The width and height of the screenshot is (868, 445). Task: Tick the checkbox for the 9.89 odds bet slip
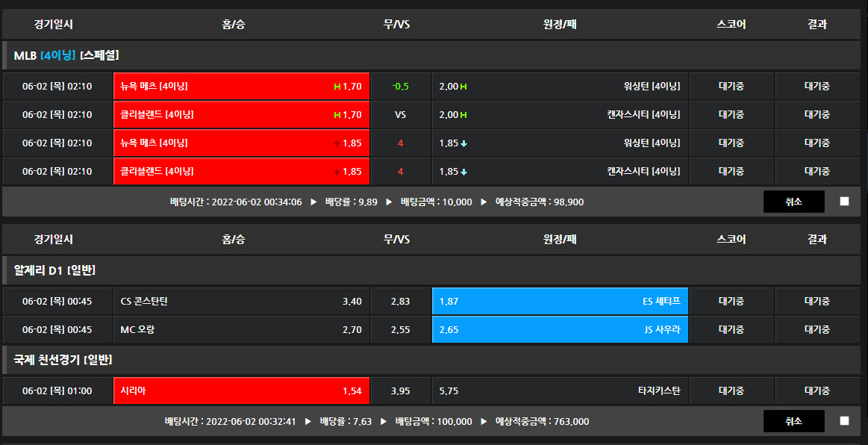(844, 202)
